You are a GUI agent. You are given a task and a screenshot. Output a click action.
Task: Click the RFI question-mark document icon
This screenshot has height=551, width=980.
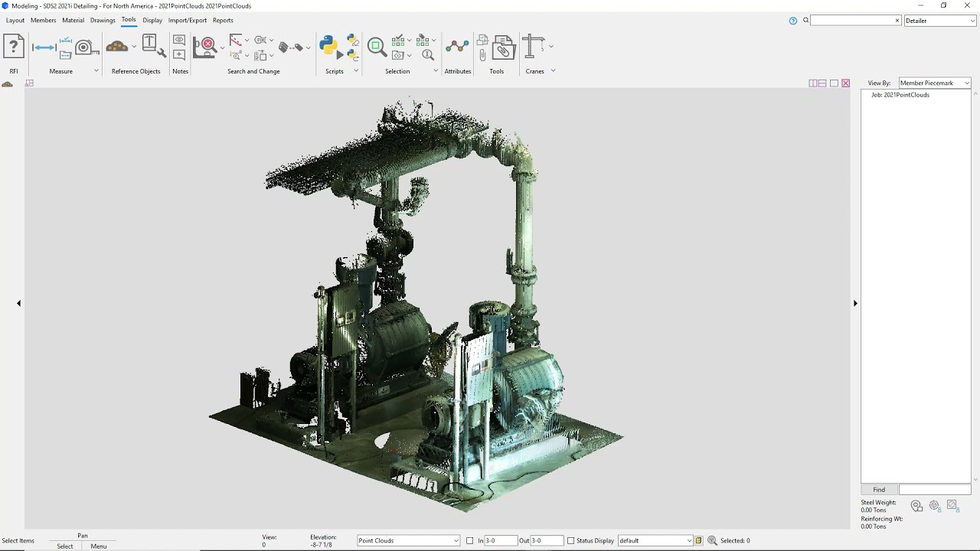13,47
